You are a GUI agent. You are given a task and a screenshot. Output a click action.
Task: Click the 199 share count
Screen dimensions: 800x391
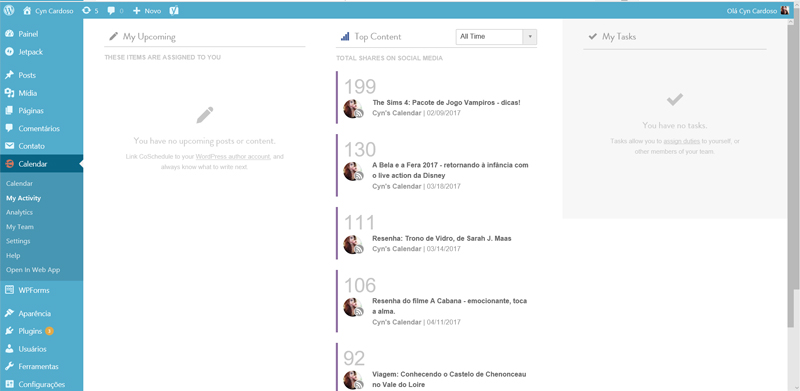pyautogui.click(x=360, y=87)
